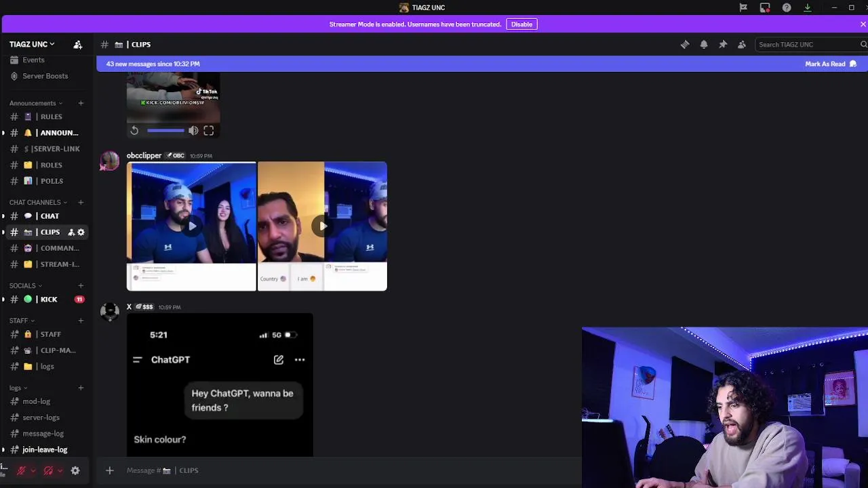Select the mod-log channel
868x488 pixels.
46,401
